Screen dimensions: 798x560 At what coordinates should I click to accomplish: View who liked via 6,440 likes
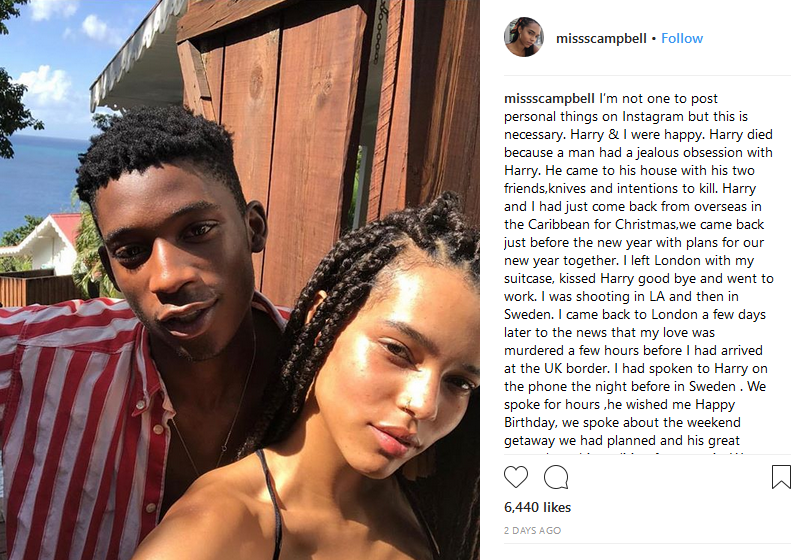click(x=537, y=507)
